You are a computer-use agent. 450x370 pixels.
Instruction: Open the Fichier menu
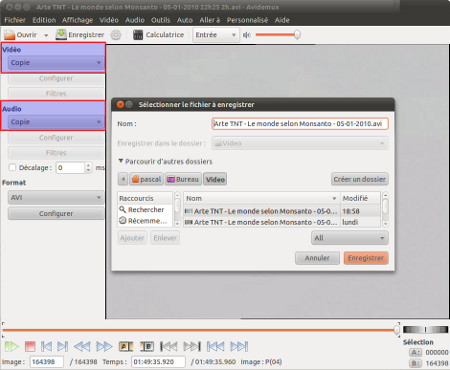click(15, 20)
